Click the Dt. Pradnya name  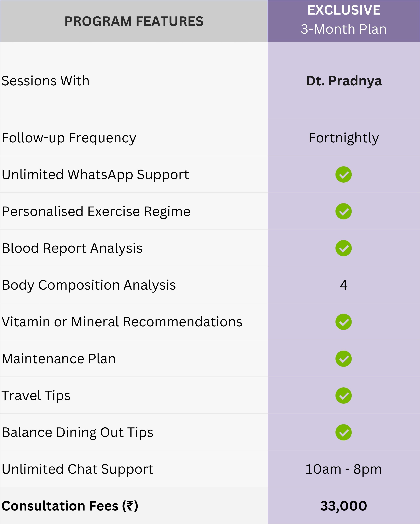[x=344, y=81]
